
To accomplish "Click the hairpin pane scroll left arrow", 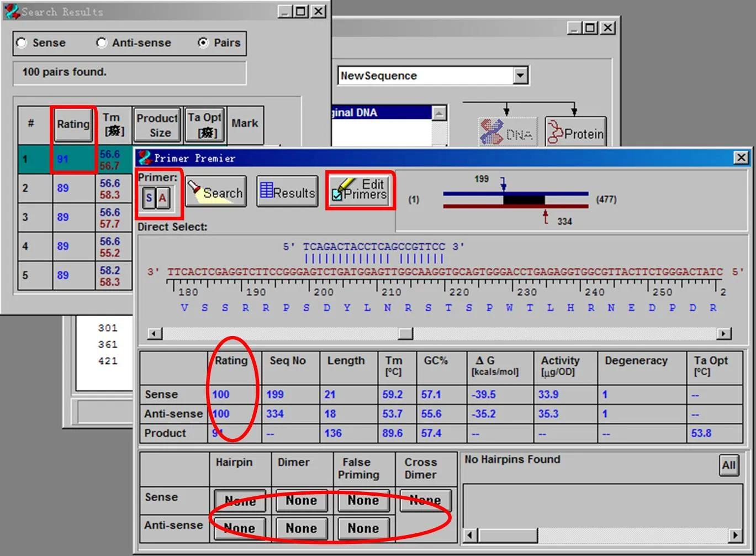I will 470,535.
